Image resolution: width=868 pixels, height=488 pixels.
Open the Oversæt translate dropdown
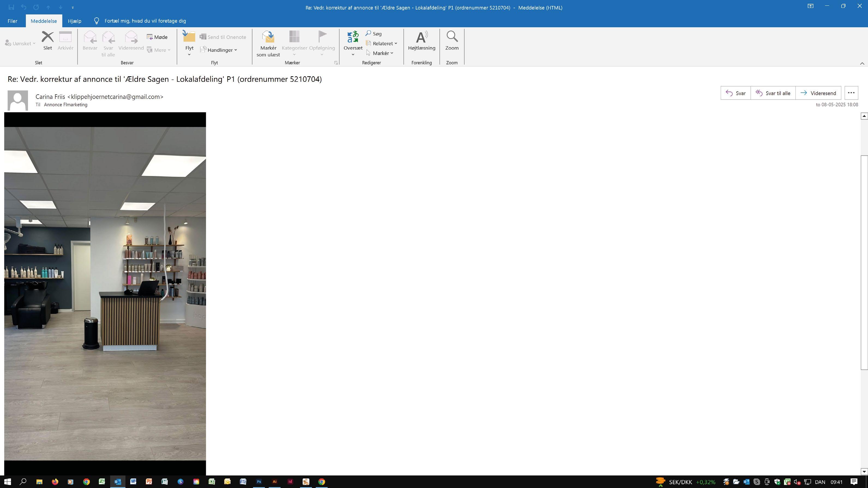353,54
